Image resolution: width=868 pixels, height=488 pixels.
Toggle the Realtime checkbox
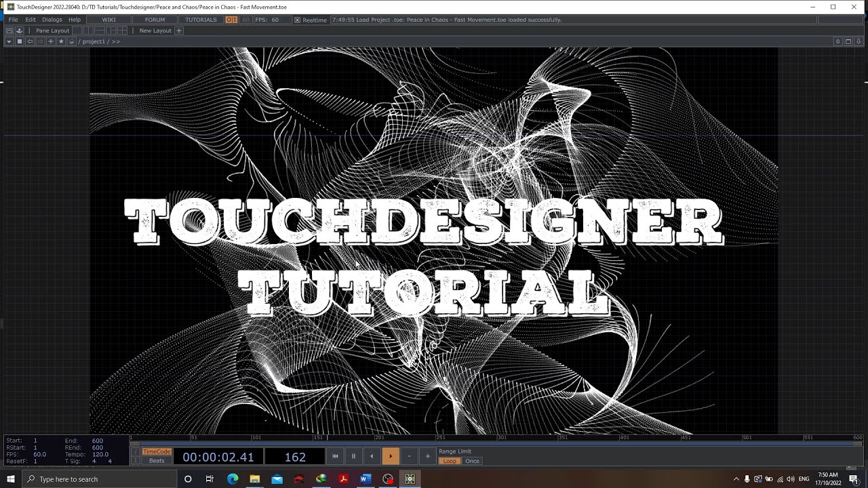click(297, 20)
